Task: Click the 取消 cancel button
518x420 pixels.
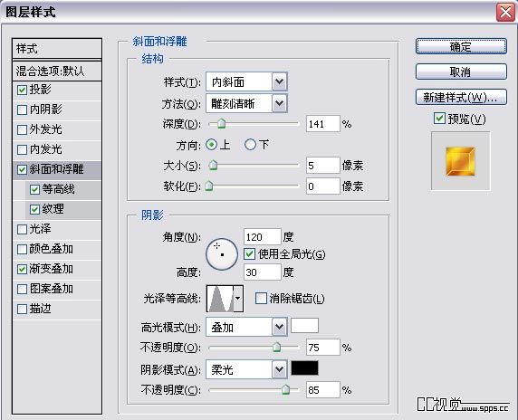Action: click(x=461, y=72)
